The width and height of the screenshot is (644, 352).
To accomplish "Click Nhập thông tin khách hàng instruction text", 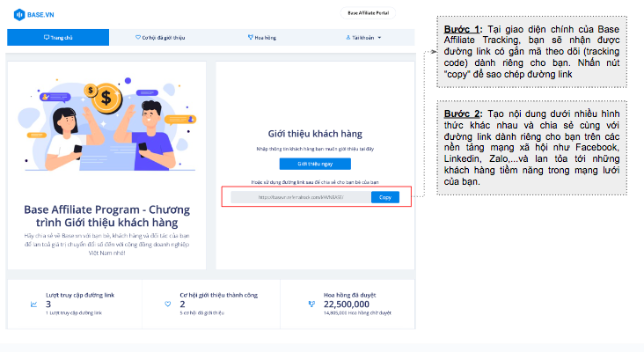I will [315, 149].
